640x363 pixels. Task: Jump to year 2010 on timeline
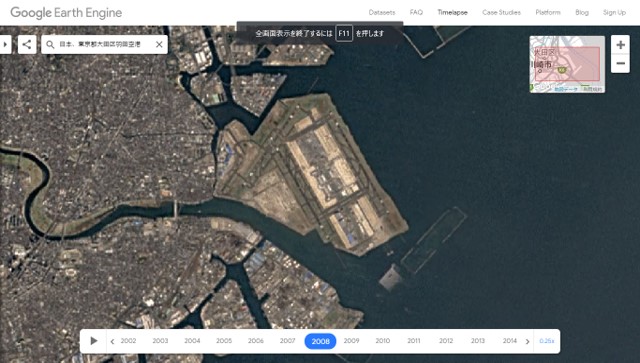click(x=382, y=341)
